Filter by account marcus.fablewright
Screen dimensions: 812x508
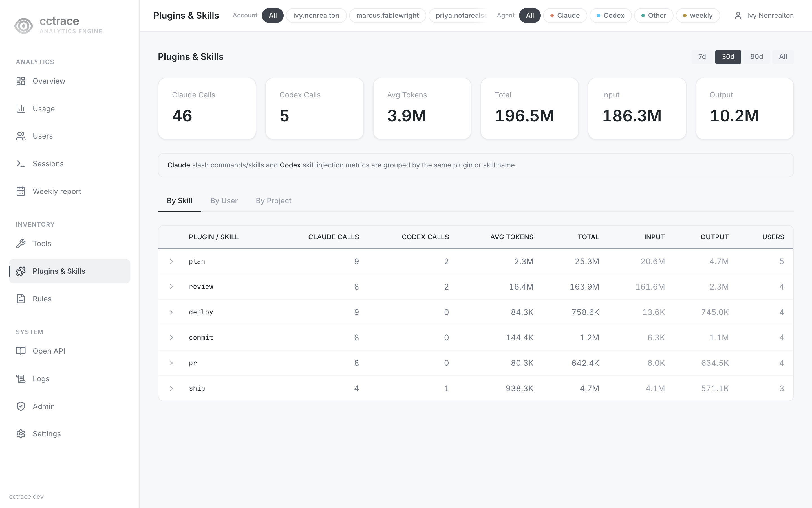click(388, 16)
